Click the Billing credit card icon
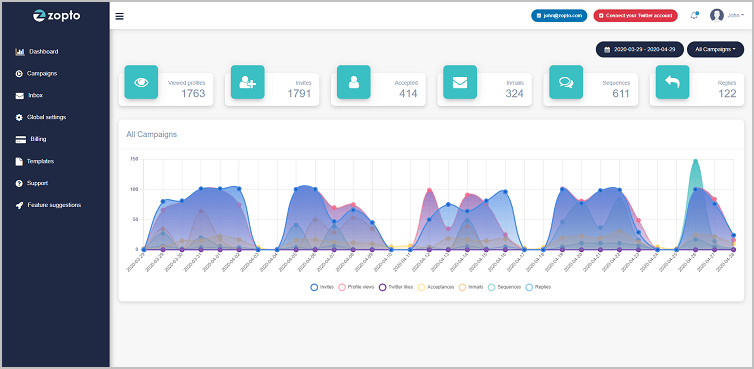The width and height of the screenshot is (754, 369). point(20,140)
